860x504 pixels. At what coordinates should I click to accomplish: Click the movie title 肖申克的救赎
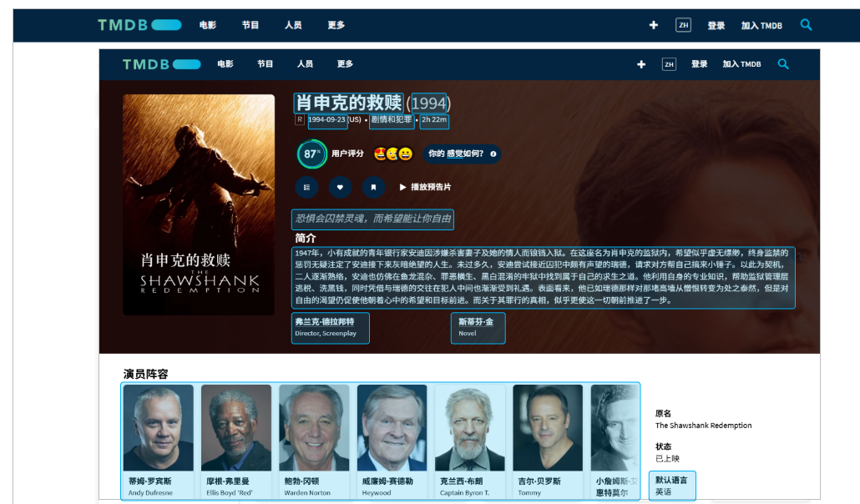click(x=349, y=103)
